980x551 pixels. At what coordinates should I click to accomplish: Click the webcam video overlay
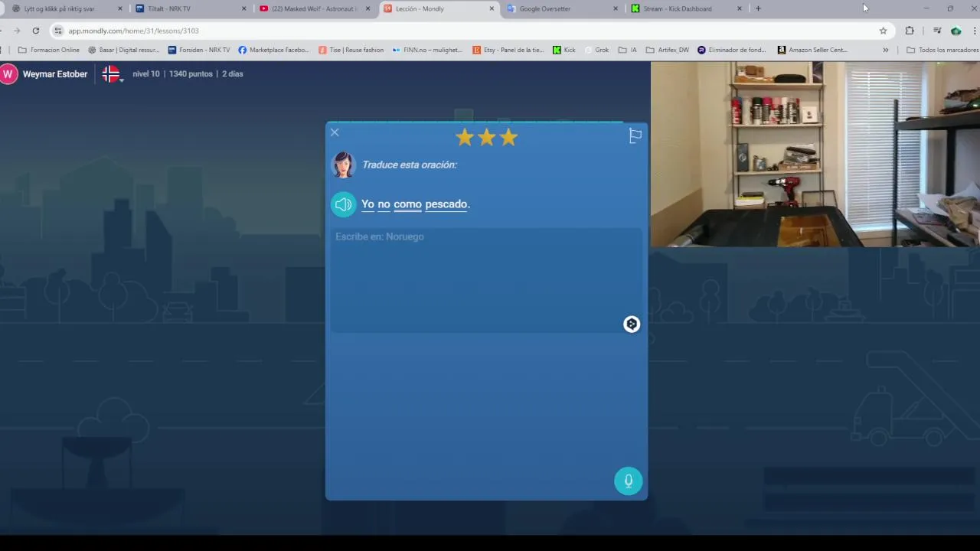coord(815,154)
